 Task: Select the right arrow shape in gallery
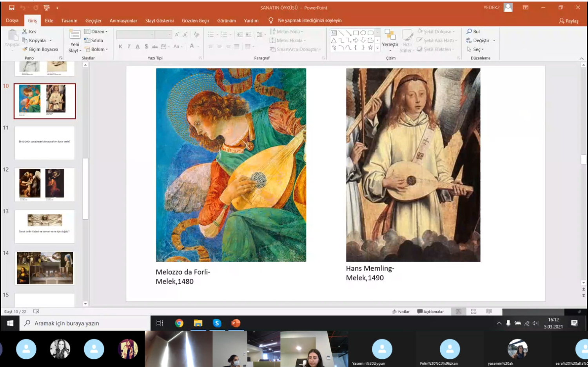pos(356,40)
